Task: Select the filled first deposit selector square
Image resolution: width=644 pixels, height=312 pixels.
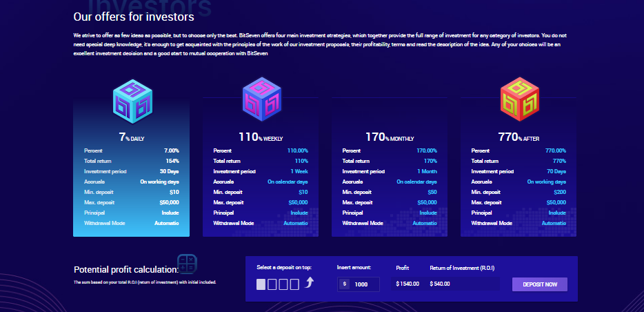Action: point(261,284)
